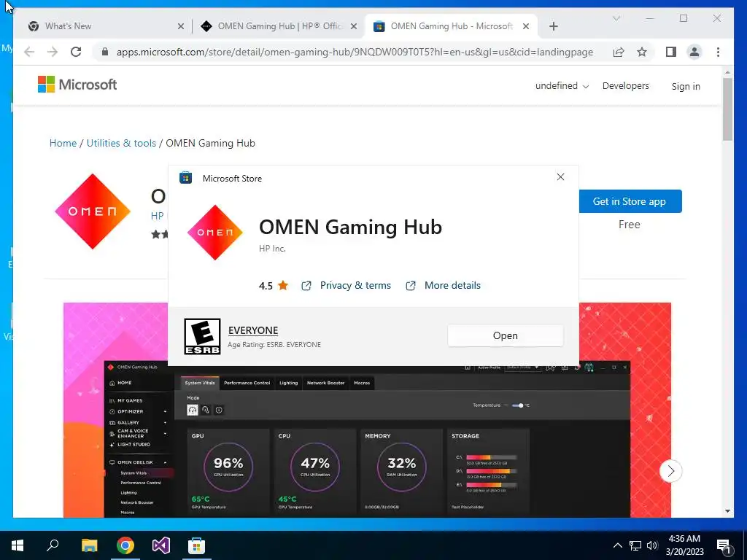Image resolution: width=747 pixels, height=560 pixels.
Task: Close the Microsoft Store popup
Action: 560,177
